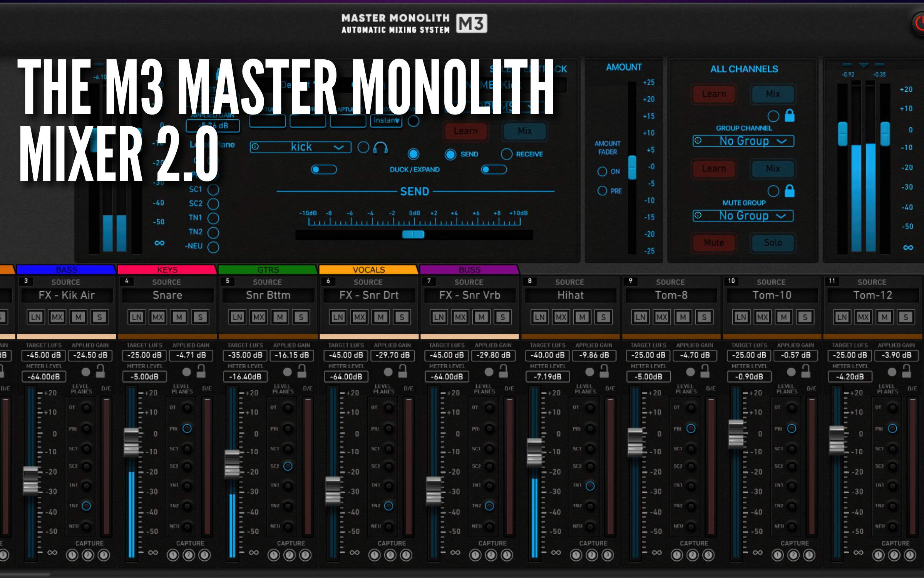The width and height of the screenshot is (924, 578).
Task: Select the SEND radio button
Action: click(x=450, y=155)
